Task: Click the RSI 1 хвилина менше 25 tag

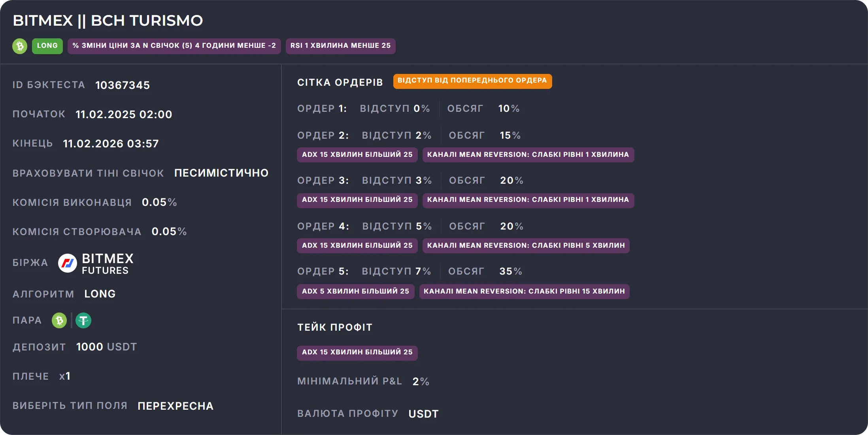Action: [x=340, y=46]
